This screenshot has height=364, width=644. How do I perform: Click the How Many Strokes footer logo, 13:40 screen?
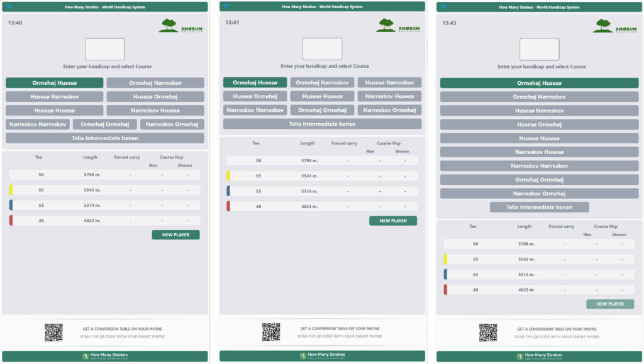point(105,355)
